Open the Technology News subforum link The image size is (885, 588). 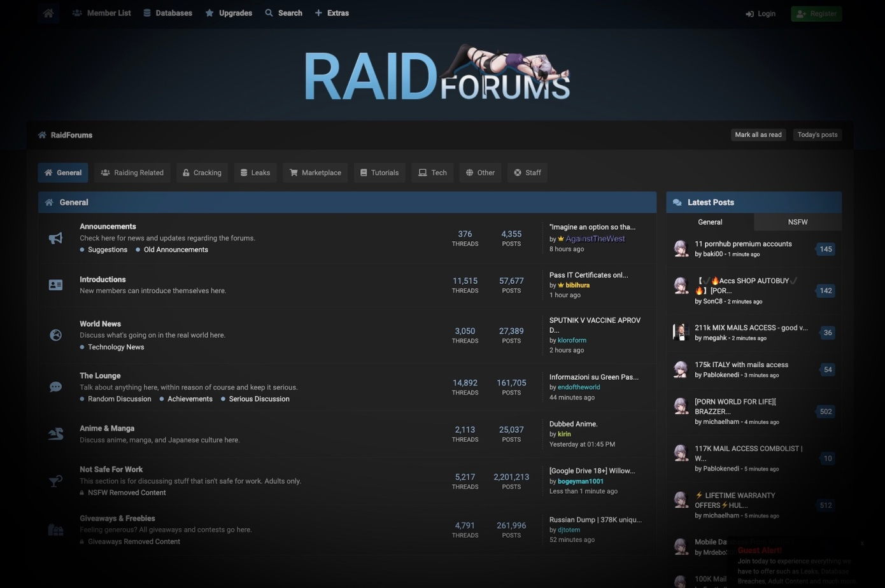[x=116, y=347]
